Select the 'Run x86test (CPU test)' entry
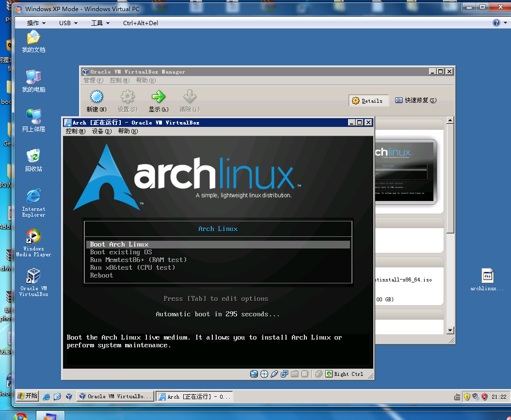 pyautogui.click(x=218, y=267)
